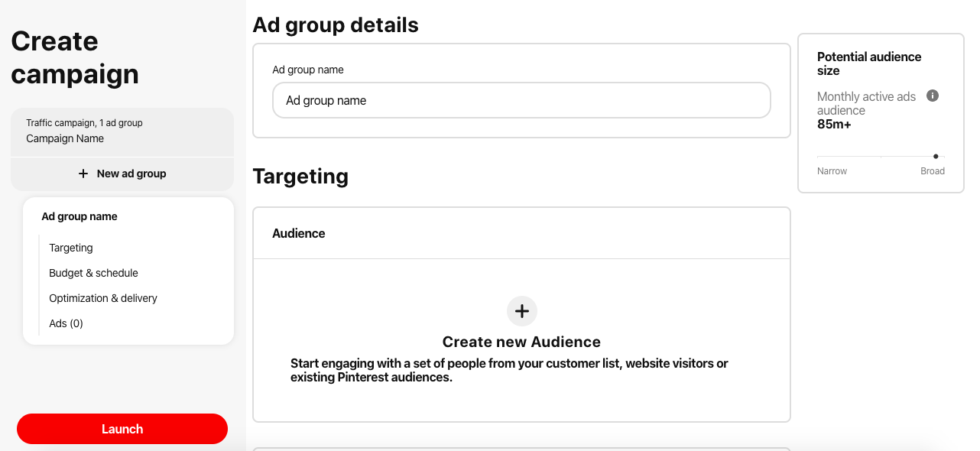Click the Narrow label on the audience gauge
Image resolution: width=980 pixels, height=451 pixels.
(x=832, y=170)
